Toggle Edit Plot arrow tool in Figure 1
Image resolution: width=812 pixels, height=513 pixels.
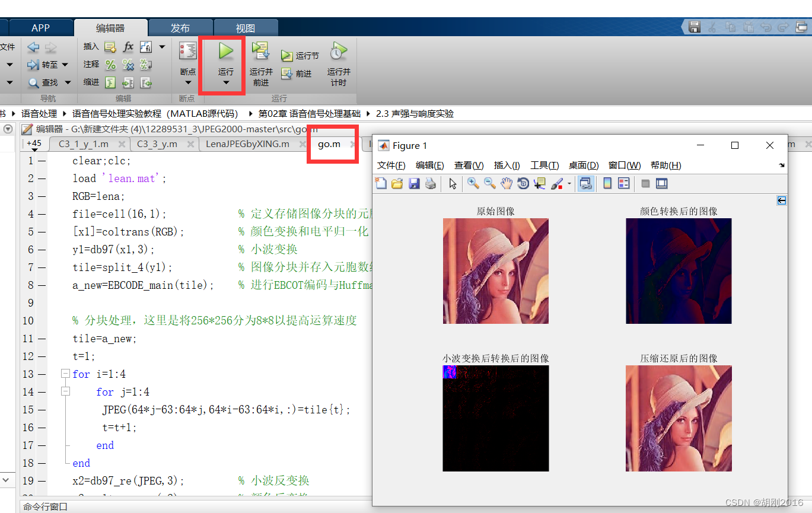(453, 184)
